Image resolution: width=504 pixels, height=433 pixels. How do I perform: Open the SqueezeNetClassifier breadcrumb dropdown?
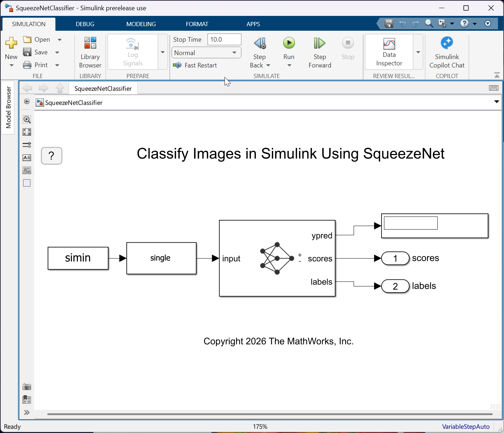[x=497, y=102]
